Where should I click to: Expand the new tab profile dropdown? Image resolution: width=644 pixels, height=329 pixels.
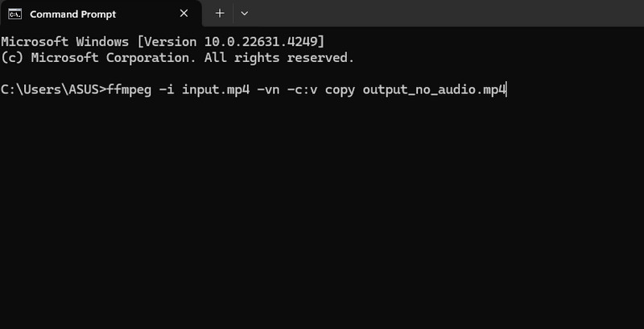pos(245,14)
